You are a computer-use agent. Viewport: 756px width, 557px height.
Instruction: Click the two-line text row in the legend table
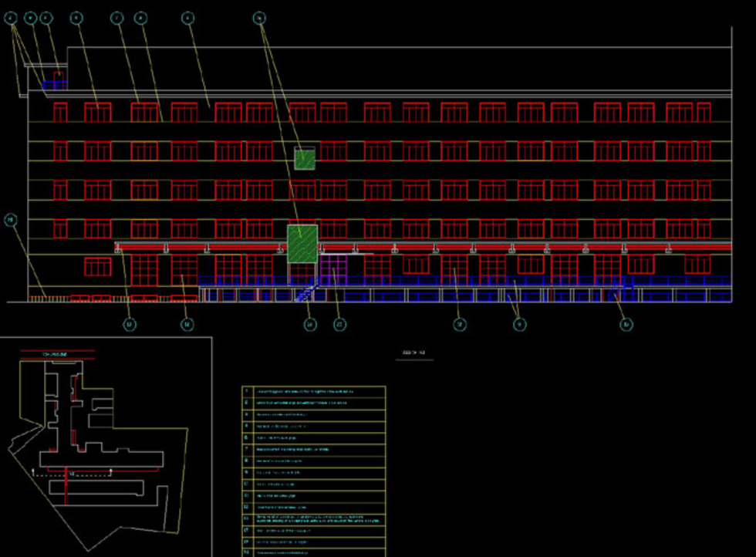tap(313, 519)
